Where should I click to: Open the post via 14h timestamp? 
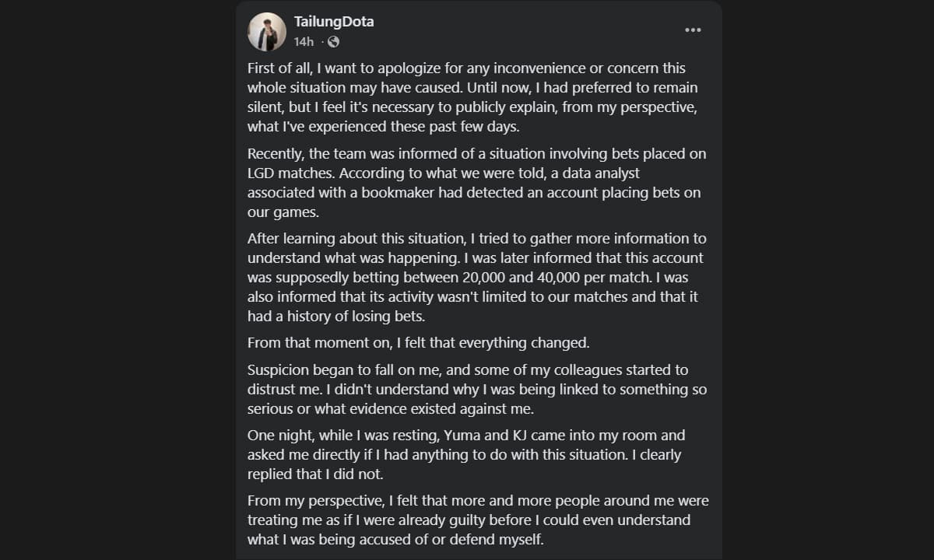point(304,41)
